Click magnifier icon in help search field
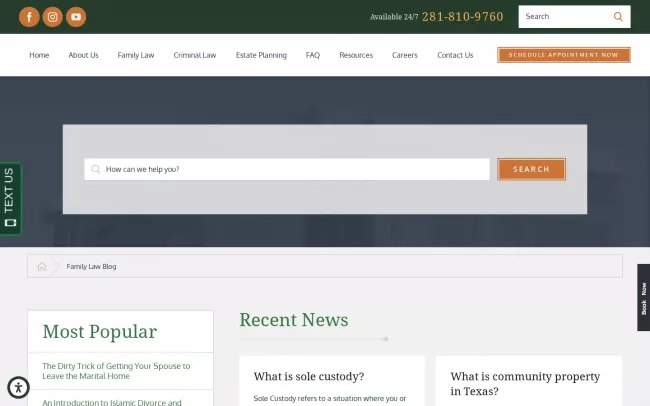 pyautogui.click(x=96, y=169)
